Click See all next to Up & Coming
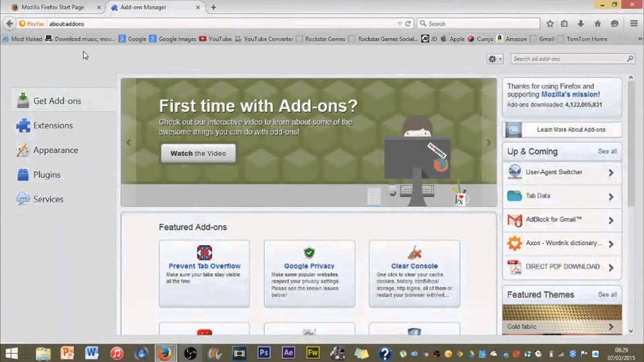Viewport: 644px width, 362px height. tap(607, 151)
